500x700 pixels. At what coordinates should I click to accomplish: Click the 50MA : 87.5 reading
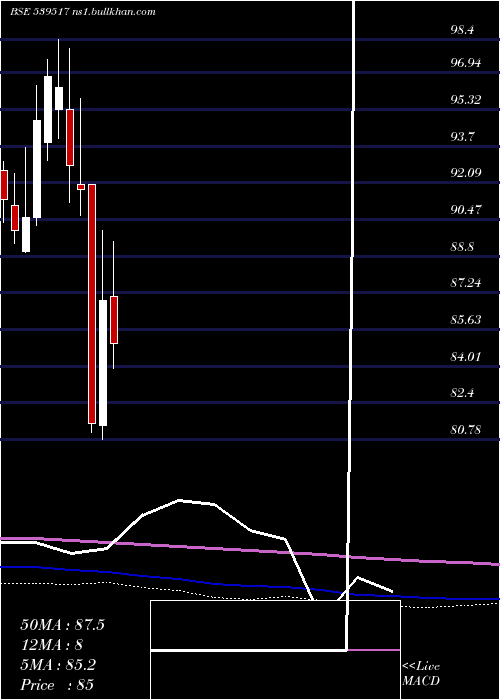[x=62, y=625]
